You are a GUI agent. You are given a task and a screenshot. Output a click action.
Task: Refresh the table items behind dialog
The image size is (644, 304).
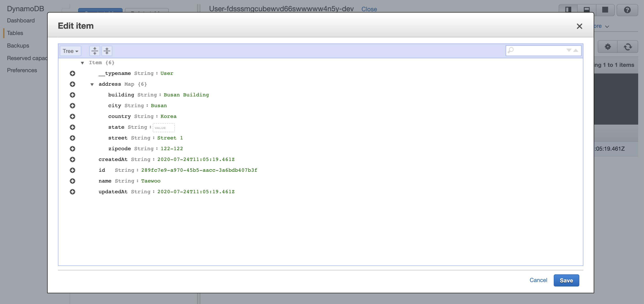(628, 47)
